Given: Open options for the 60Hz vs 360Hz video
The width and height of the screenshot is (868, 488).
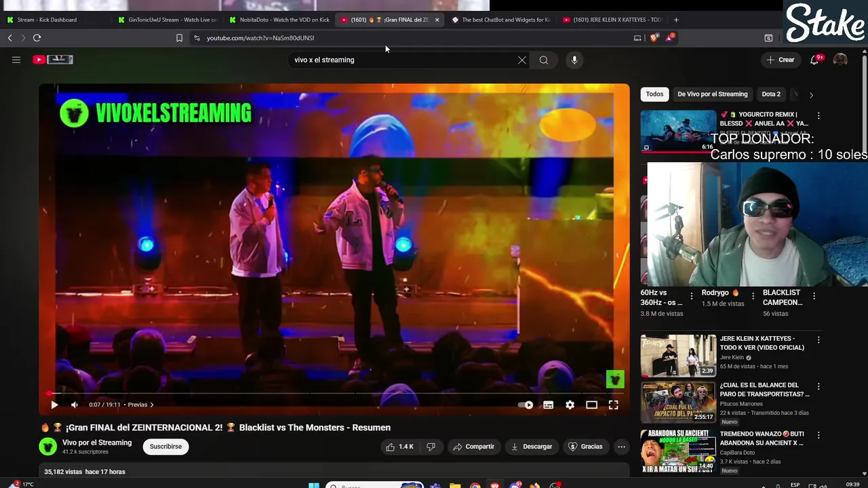Looking at the screenshot, I should [x=692, y=296].
